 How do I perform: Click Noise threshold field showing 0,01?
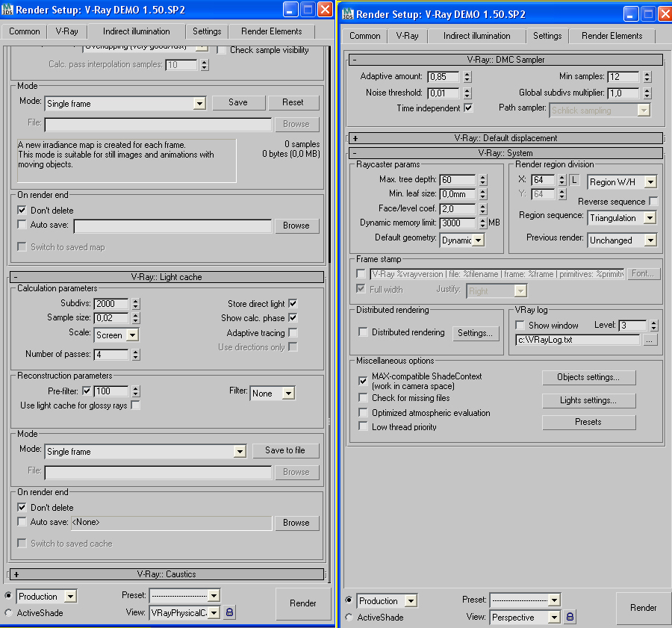click(444, 93)
